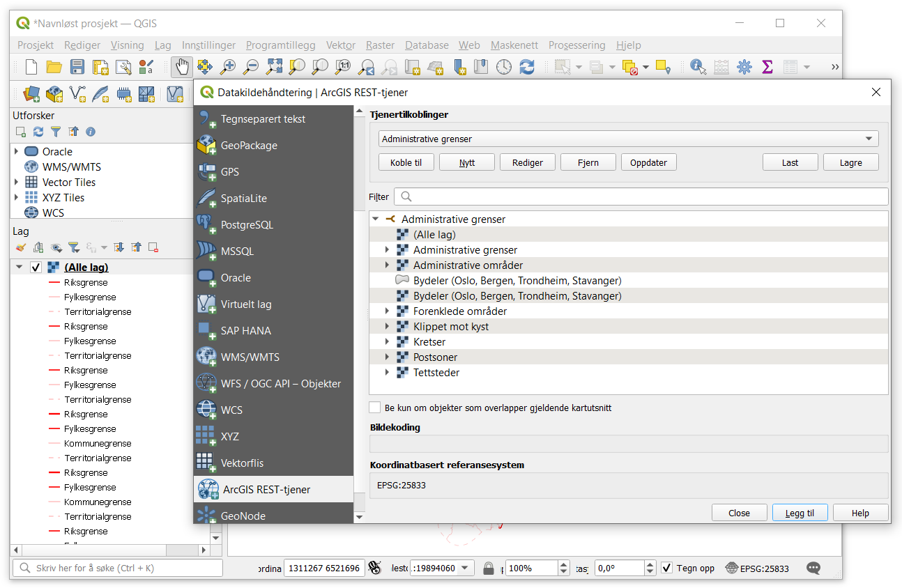Expand the Forenklede områder tree item
This screenshot has height=588, width=902.
388,311
